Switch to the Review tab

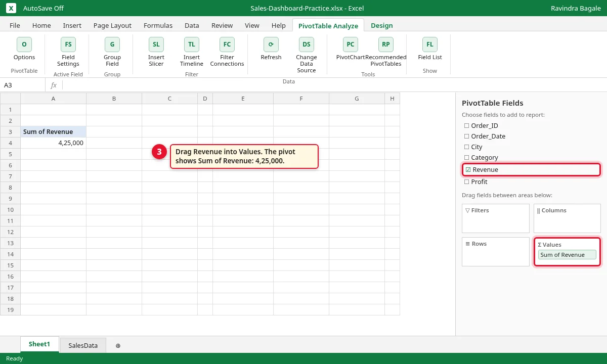(x=222, y=25)
